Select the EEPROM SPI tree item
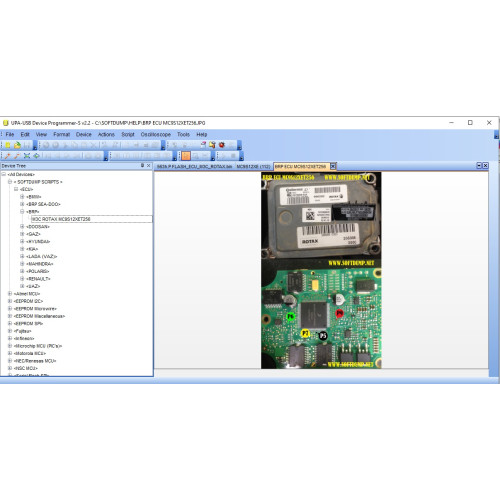This screenshot has width=500, height=500. click(x=28, y=323)
